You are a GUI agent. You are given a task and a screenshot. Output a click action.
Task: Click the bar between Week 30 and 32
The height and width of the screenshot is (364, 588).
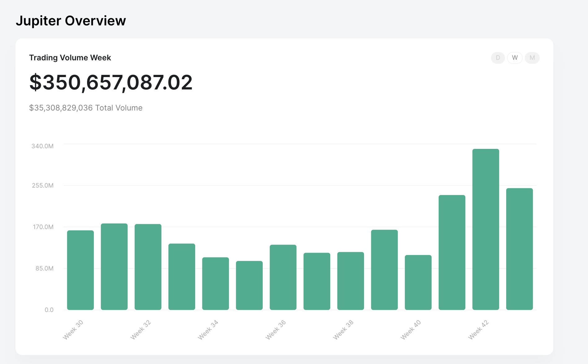(x=114, y=266)
